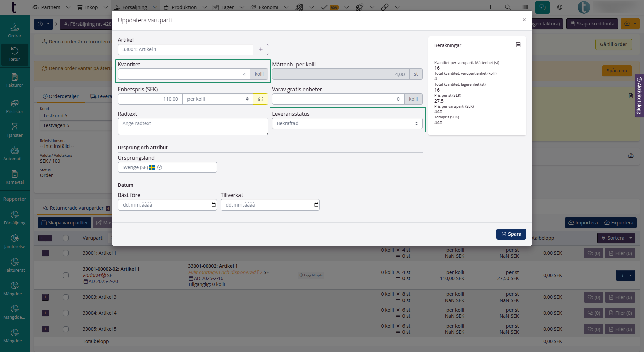
Task: Check the box for 33005: Artikel 5
Action: [66, 329]
